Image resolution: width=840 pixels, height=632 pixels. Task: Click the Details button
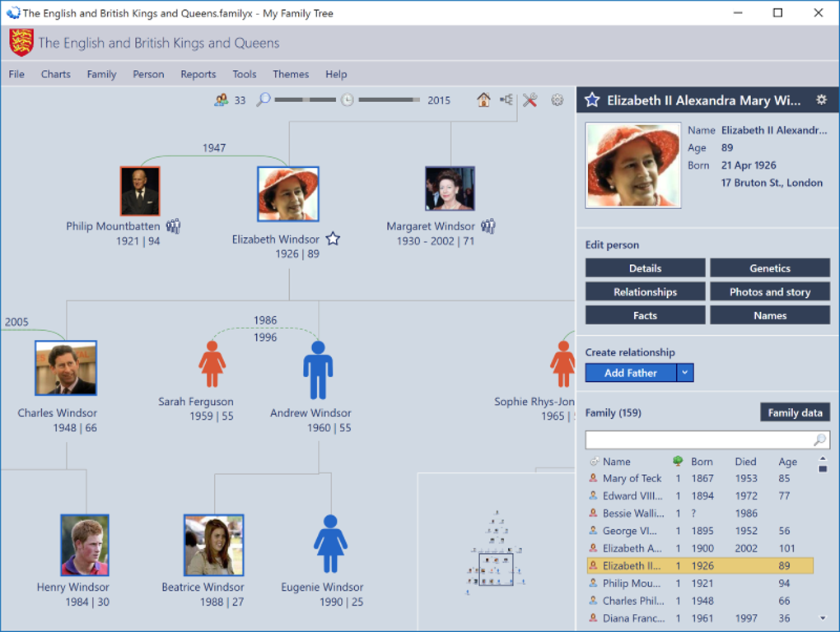tap(645, 268)
